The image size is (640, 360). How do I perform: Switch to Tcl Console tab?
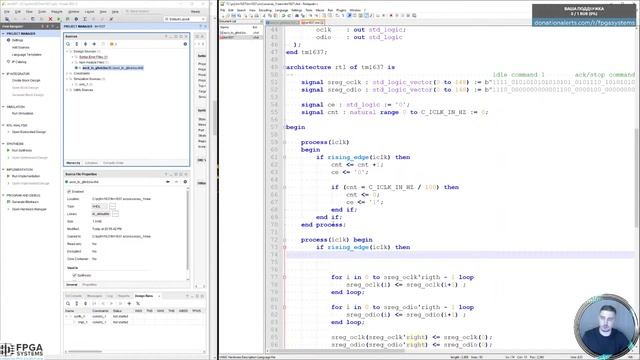coord(73,296)
